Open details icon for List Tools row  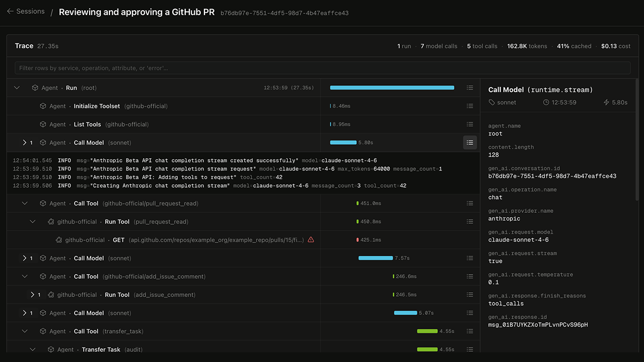point(470,124)
